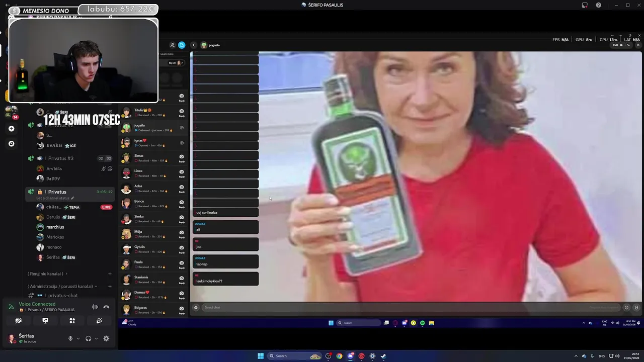Click the camera Reply icon for Simka
This screenshot has height=362, width=644.
click(182, 218)
